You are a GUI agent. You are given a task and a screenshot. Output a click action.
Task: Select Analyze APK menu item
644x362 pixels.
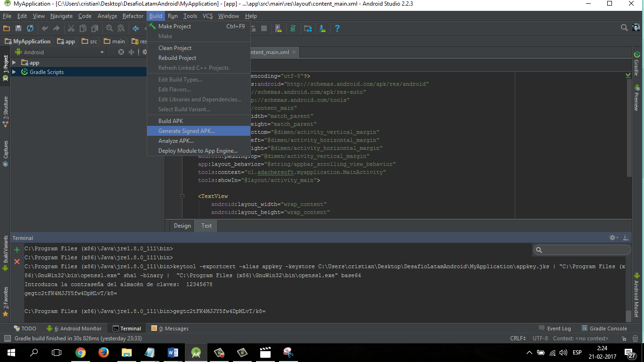coord(198,141)
